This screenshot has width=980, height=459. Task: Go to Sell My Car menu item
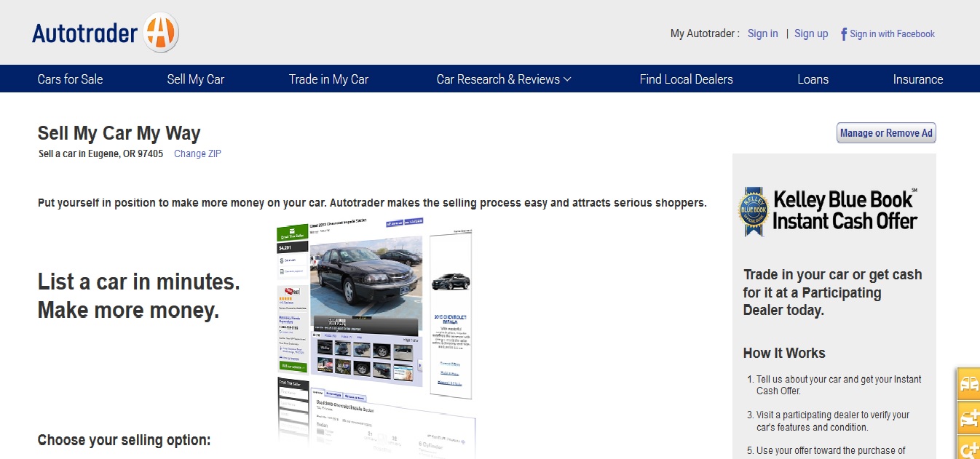tap(196, 79)
